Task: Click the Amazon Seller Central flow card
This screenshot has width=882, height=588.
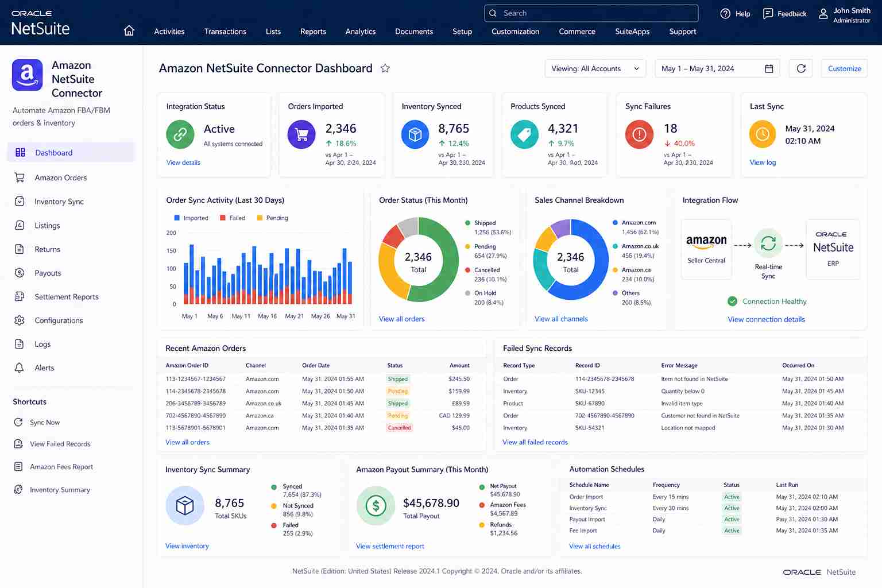Action: 706,249
